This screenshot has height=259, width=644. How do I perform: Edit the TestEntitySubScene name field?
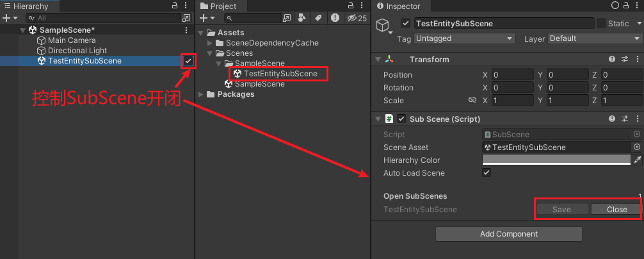pos(504,24)
